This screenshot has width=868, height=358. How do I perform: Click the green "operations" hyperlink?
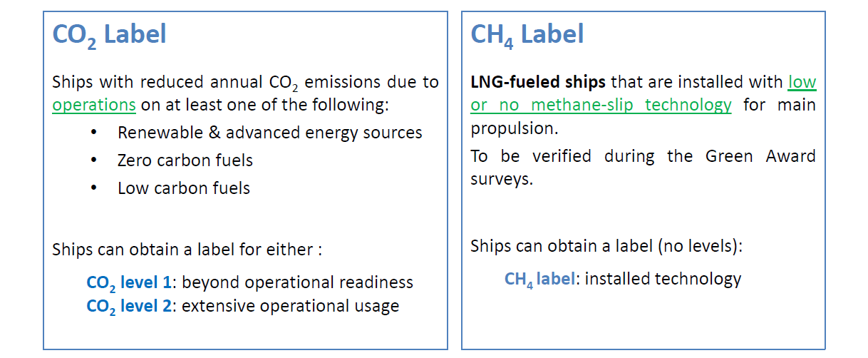coord(93,105)
